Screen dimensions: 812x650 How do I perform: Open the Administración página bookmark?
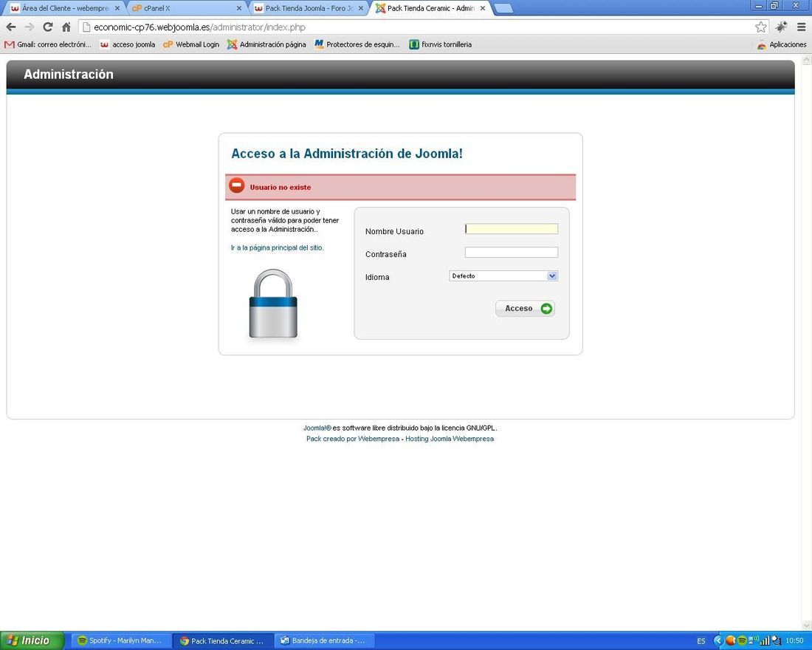[x=266, y=44]
